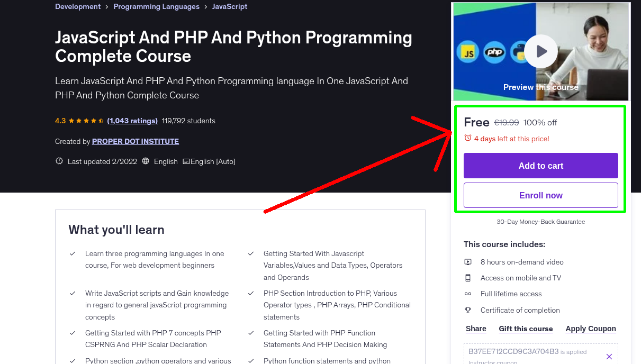Click the mobile and TV access icon

tap(468, 278)
